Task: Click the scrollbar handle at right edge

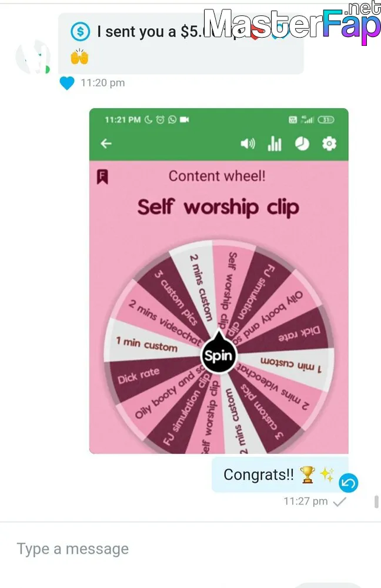Action: pyautogui.click(x=376, y=502)
